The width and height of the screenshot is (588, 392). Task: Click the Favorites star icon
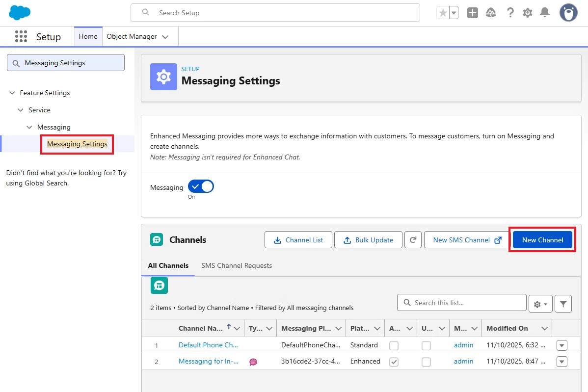click(443, 13)
